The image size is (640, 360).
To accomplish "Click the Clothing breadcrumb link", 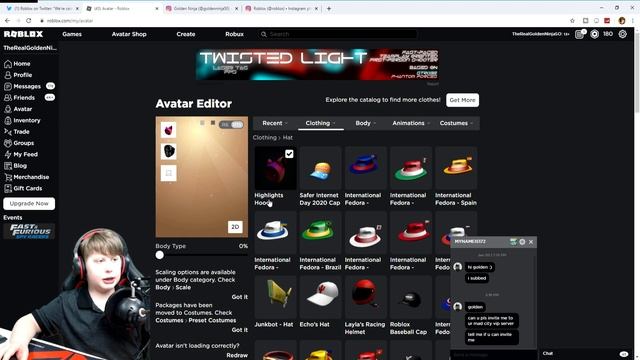I will click(x=264, y=138).
